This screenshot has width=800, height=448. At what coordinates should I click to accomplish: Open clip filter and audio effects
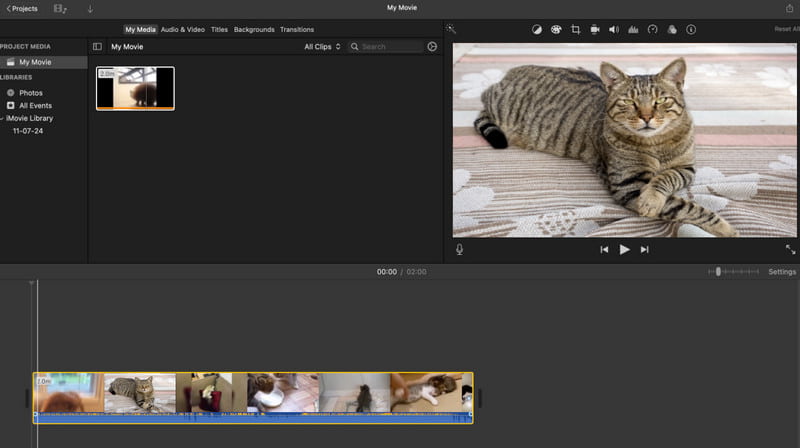pyautogui.click(x=672, y=30)
